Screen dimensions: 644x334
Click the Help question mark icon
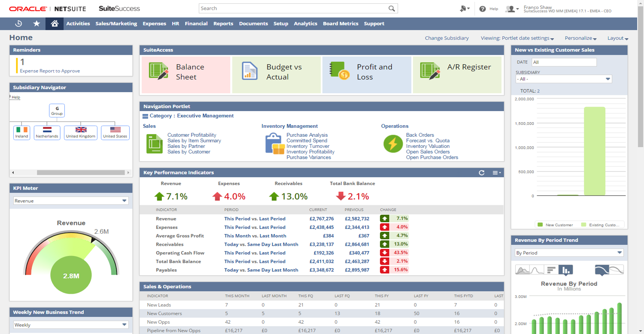(x=483, y=9)
